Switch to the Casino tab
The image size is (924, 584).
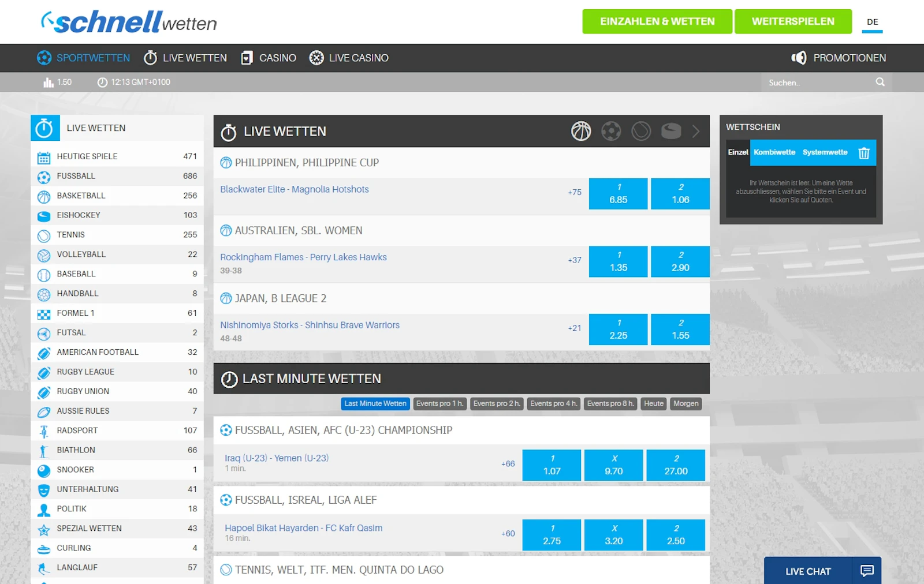coord(268,58)
